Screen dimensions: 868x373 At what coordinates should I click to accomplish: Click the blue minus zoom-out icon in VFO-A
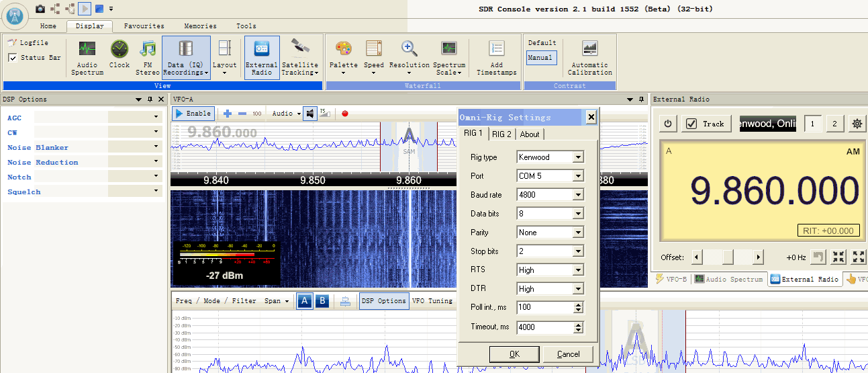click(x=242, y=114)
